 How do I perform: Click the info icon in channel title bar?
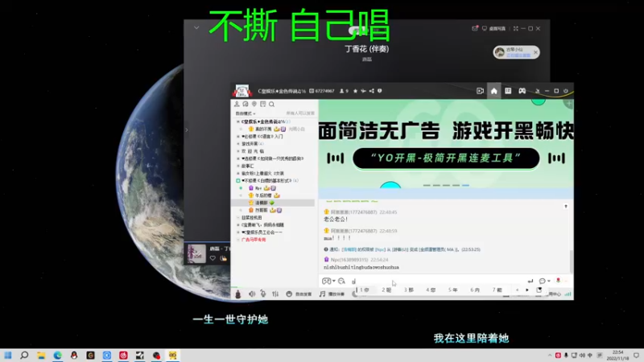[x=379, y=91]
